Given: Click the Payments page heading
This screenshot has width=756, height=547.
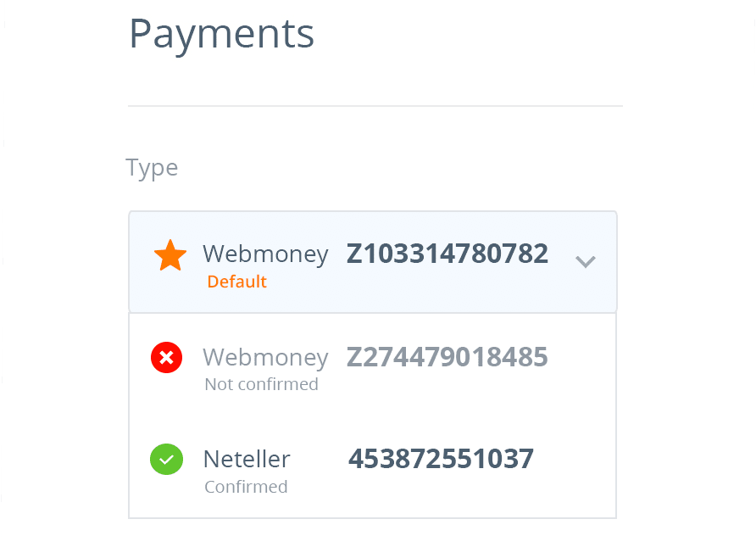Looking at the screenshot, I should tap(221, 34).
